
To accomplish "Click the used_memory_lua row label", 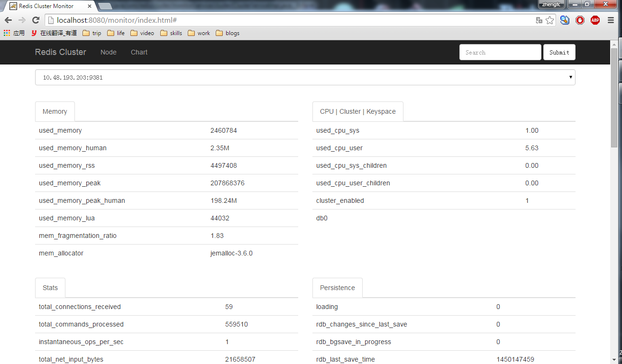I will pyautogui.click(x=67, y=218).
